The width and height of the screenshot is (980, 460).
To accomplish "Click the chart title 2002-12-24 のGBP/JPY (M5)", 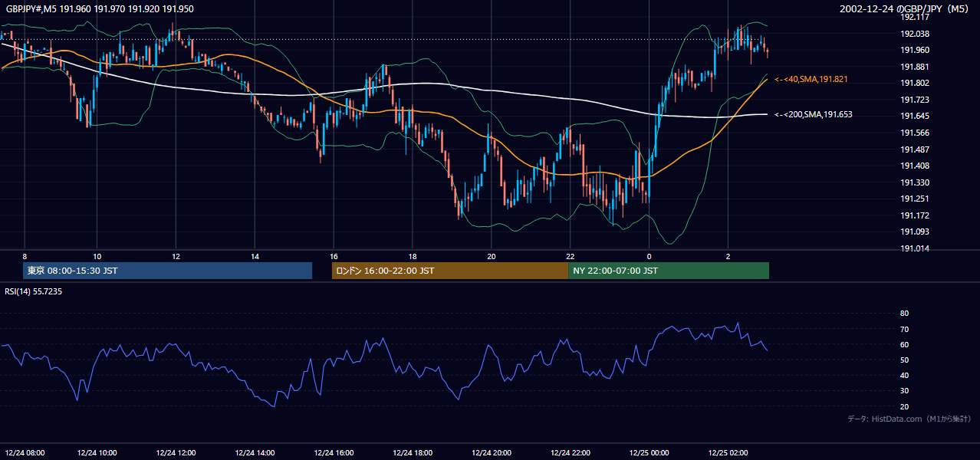I will [906, 9].
